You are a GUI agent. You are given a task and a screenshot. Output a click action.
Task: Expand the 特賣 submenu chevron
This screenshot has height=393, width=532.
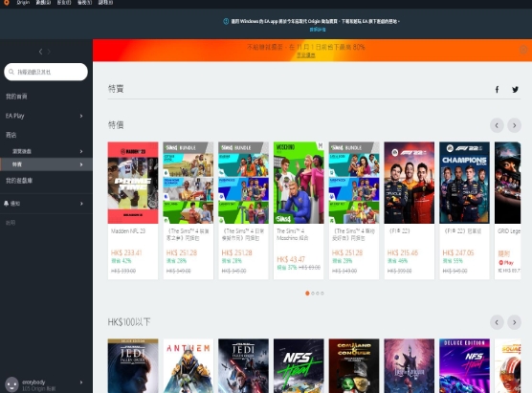[81, 164]
